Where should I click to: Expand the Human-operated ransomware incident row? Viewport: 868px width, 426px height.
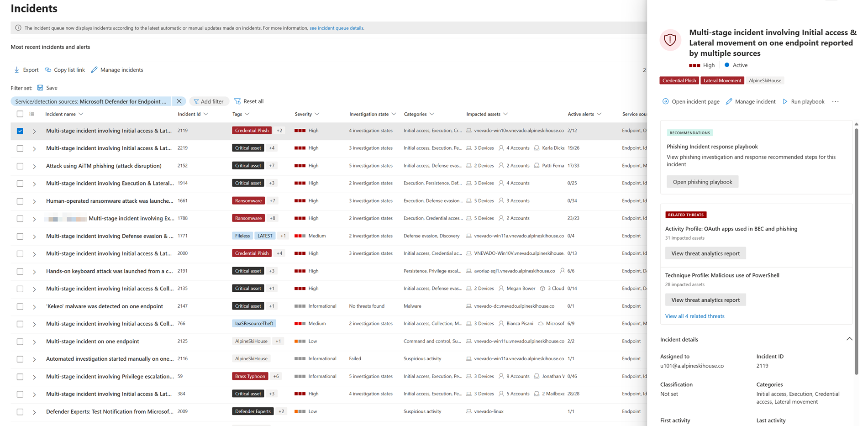34,201
